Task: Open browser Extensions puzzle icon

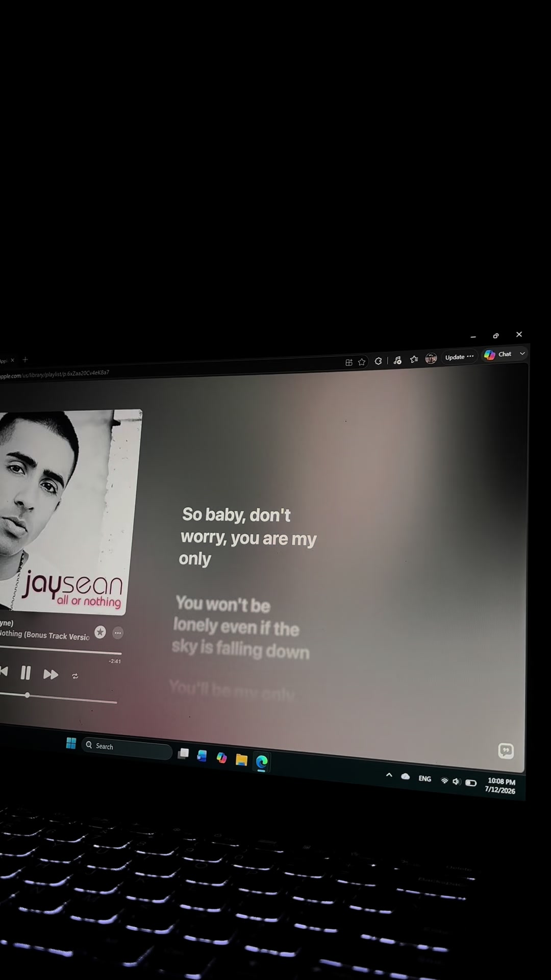Action: click(378, 361)
